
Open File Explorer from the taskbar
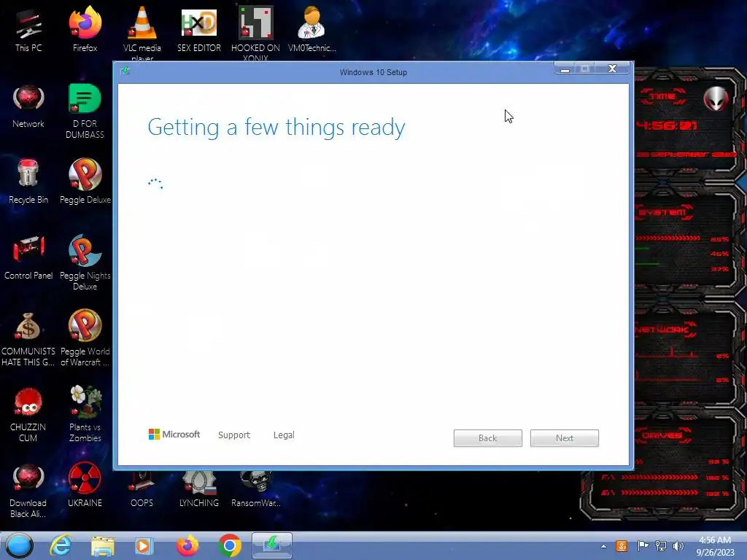tap(102, 545)
